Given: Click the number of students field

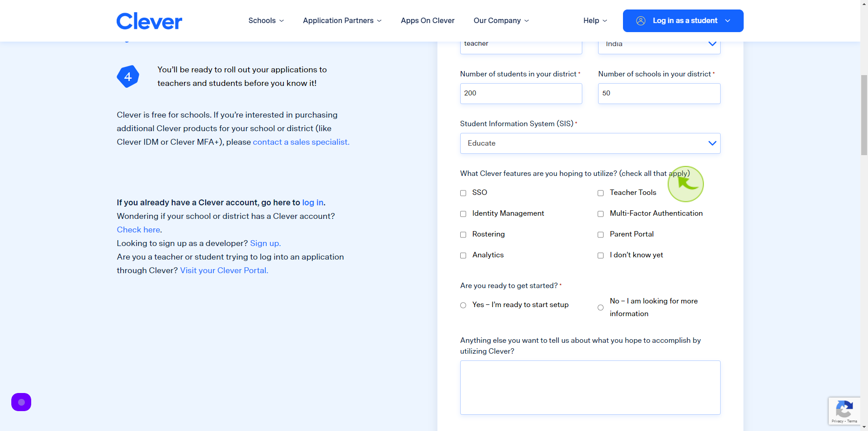Looking at the screenshot, I should [x=521, y=94].
